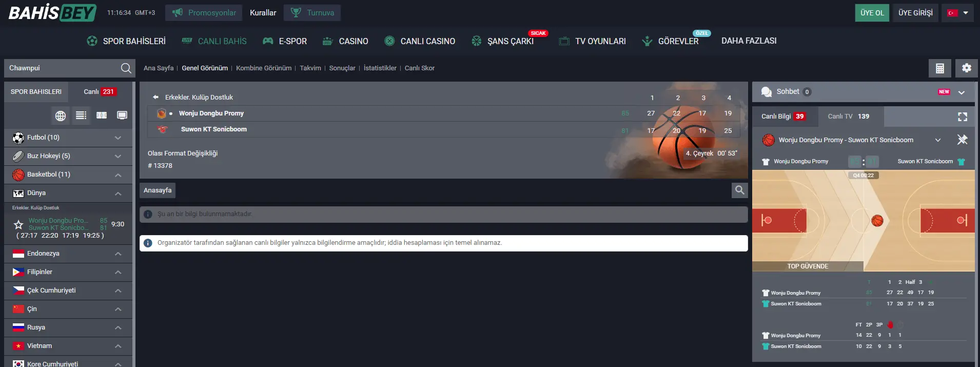Click the info icon on organizer notice
The width and height of the screenshot is (980, 367).
pos(148,243)
